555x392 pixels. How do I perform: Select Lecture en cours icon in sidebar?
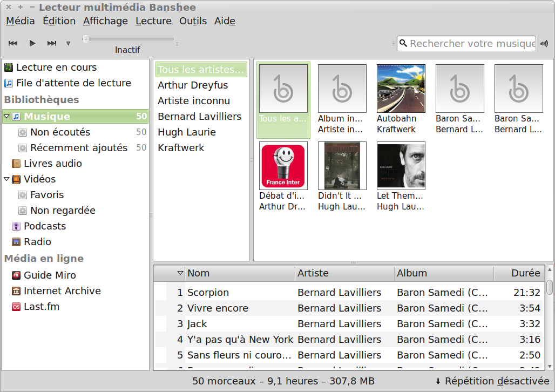tap(9, 67)
